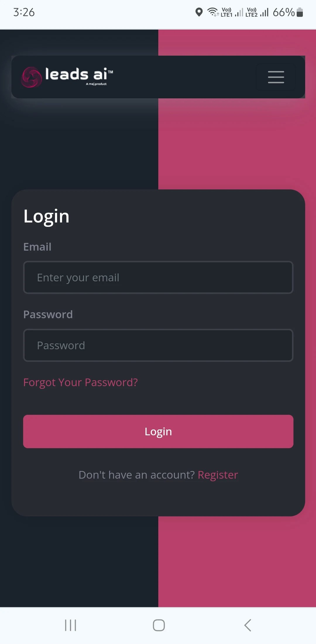Tap the Android home button icon
This screenshot has width=316, height=644.
159,625
